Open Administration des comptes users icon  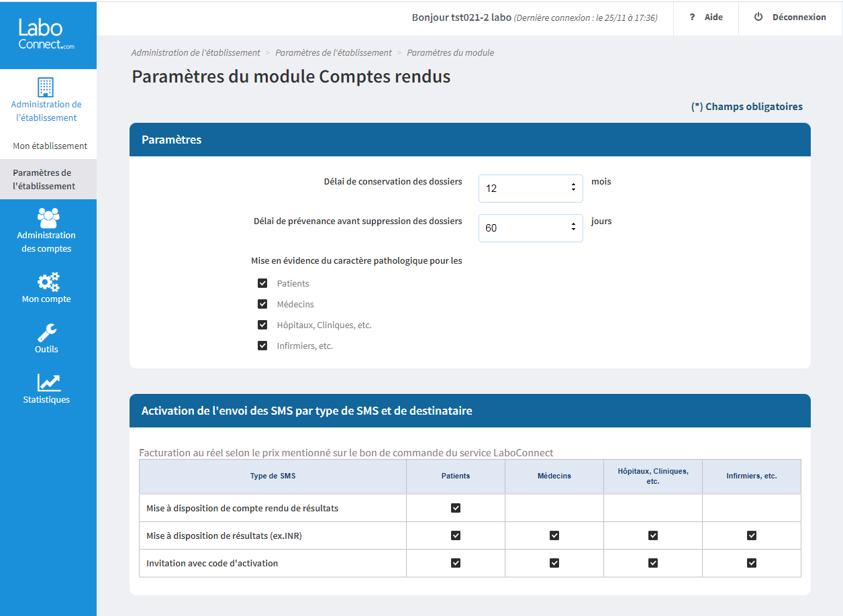click(48, 217)
